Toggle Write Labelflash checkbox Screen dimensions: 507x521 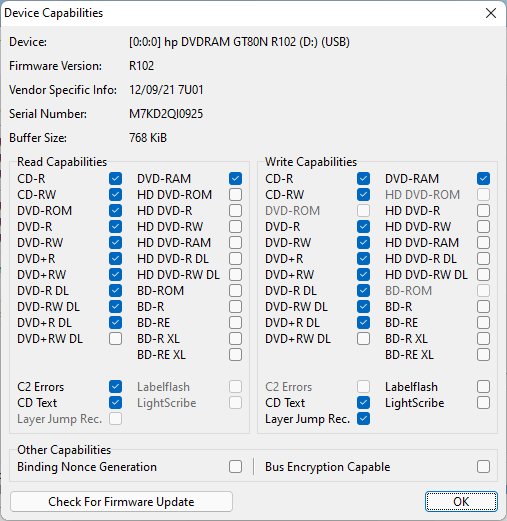483,386
